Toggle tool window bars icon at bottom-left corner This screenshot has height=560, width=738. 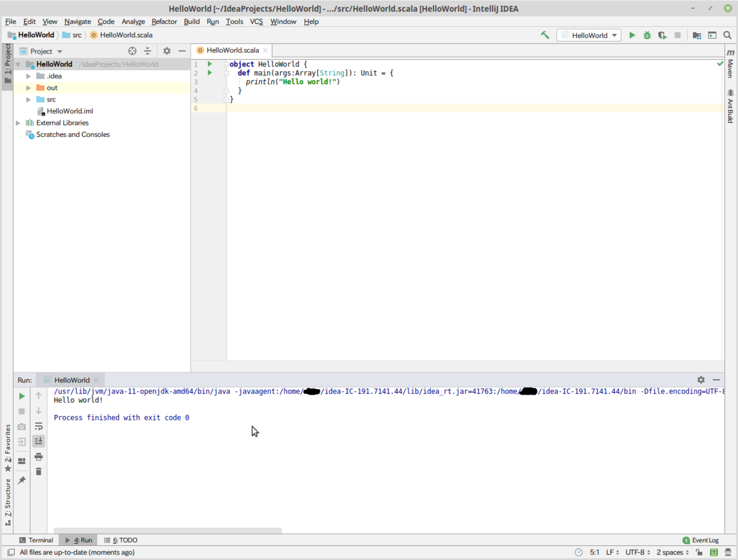[10, 552]
